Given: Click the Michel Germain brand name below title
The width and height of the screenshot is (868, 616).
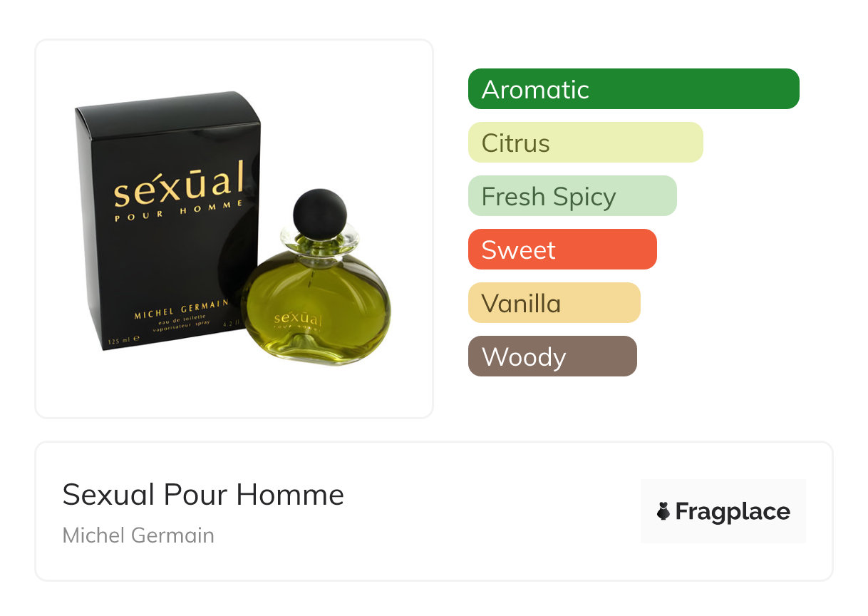Looking at the screenshot, I should click(x=138, y=535).
